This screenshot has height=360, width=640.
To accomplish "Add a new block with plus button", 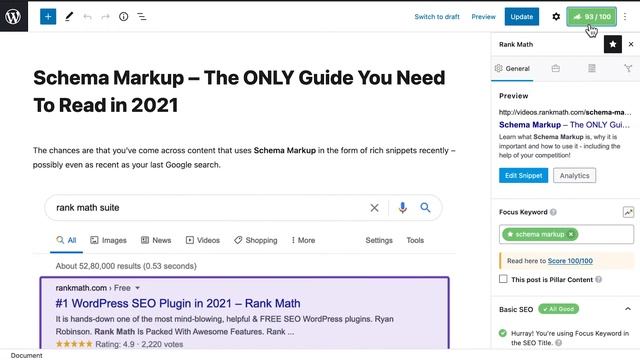I will tap(48, 17).
